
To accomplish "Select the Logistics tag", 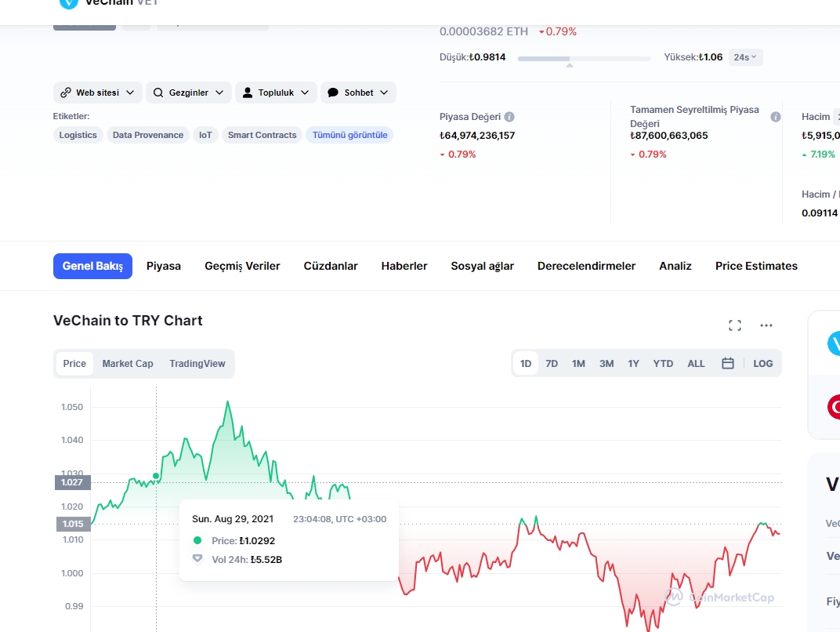I will click(78, 135).
